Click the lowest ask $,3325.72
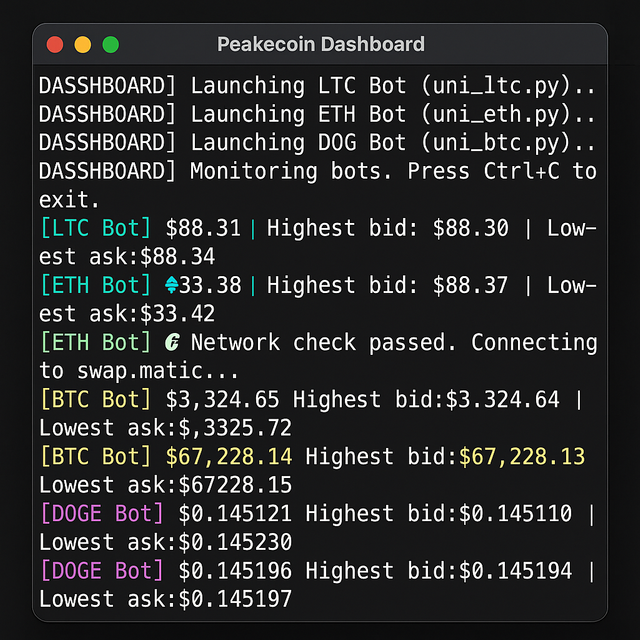The image size is (640, 640). point(235,428)
